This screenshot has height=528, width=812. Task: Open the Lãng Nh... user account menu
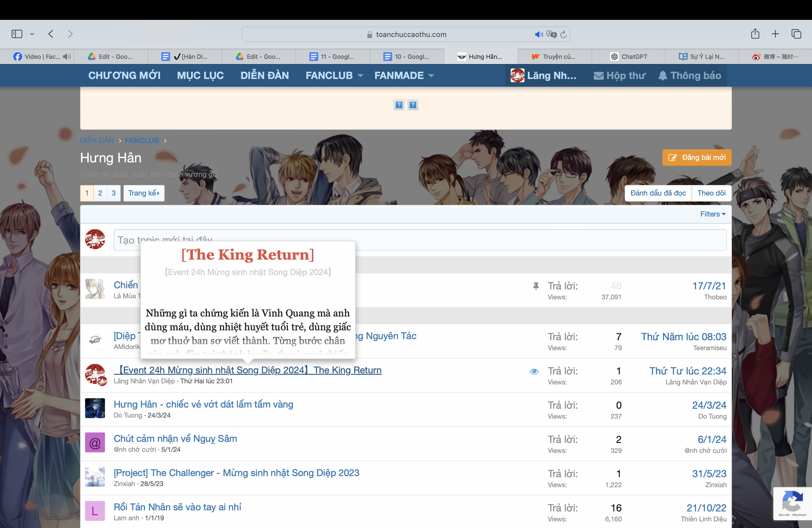point(543,75)
